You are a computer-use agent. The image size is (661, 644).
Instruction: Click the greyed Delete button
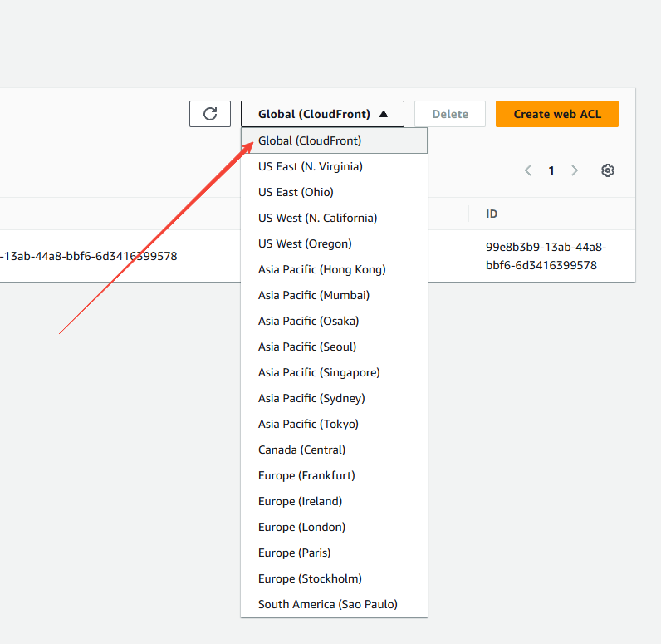coord(450,114)
